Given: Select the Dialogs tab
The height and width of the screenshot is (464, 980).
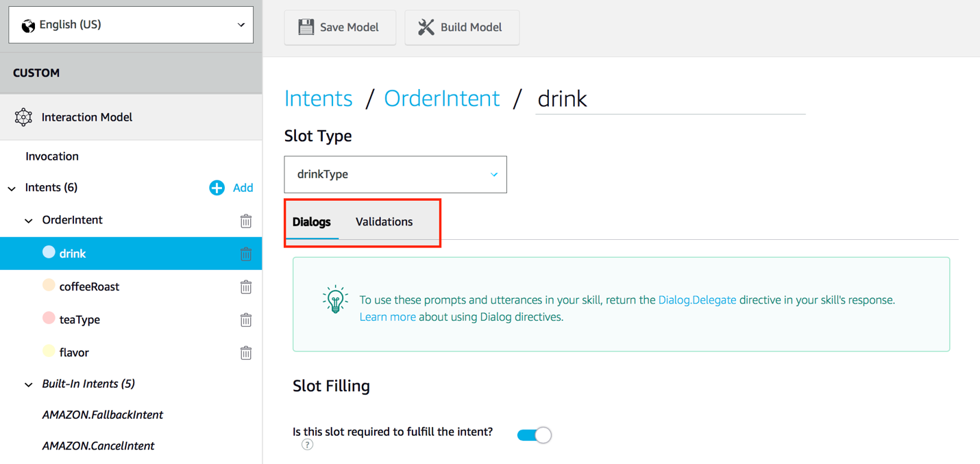Looking at the screenshot, I should (312, 222).
